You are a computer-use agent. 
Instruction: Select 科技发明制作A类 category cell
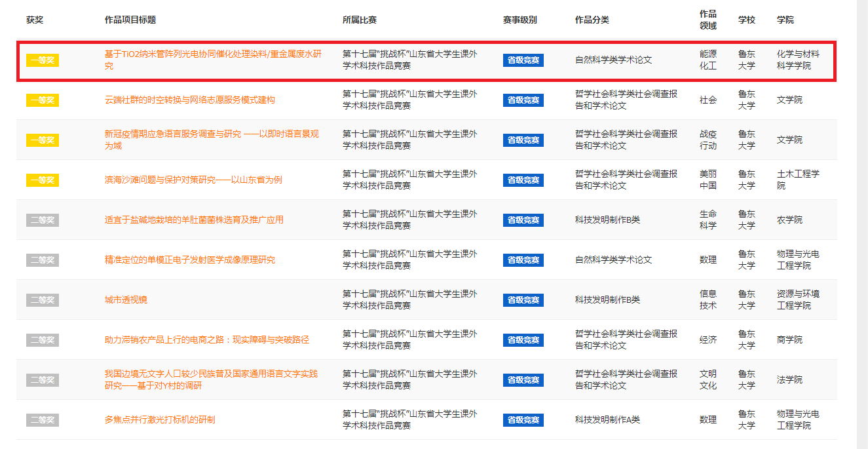pyautogui.click(x=608, y=420)
